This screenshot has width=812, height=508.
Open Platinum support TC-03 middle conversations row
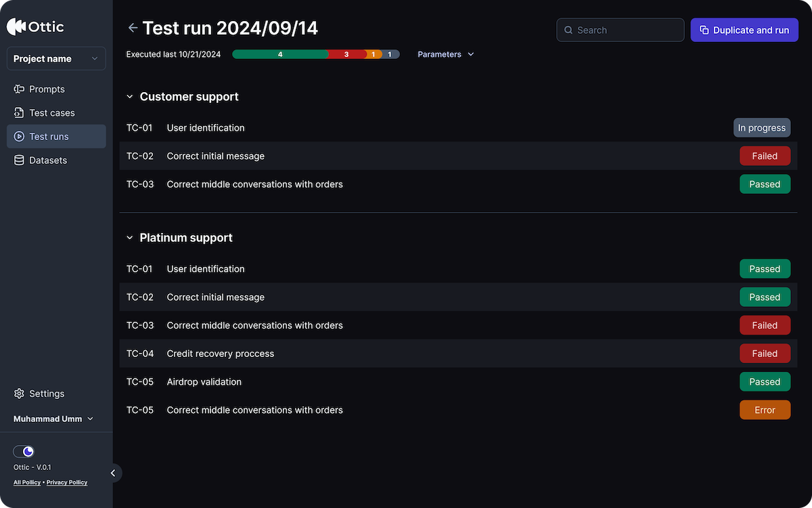tap(458, 326)
